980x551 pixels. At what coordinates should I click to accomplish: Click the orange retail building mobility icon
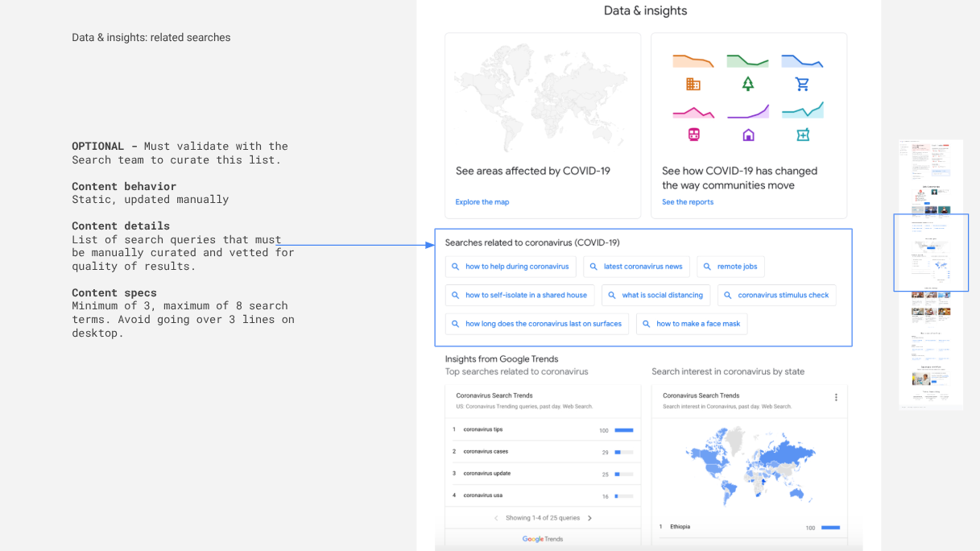[693, 84]
